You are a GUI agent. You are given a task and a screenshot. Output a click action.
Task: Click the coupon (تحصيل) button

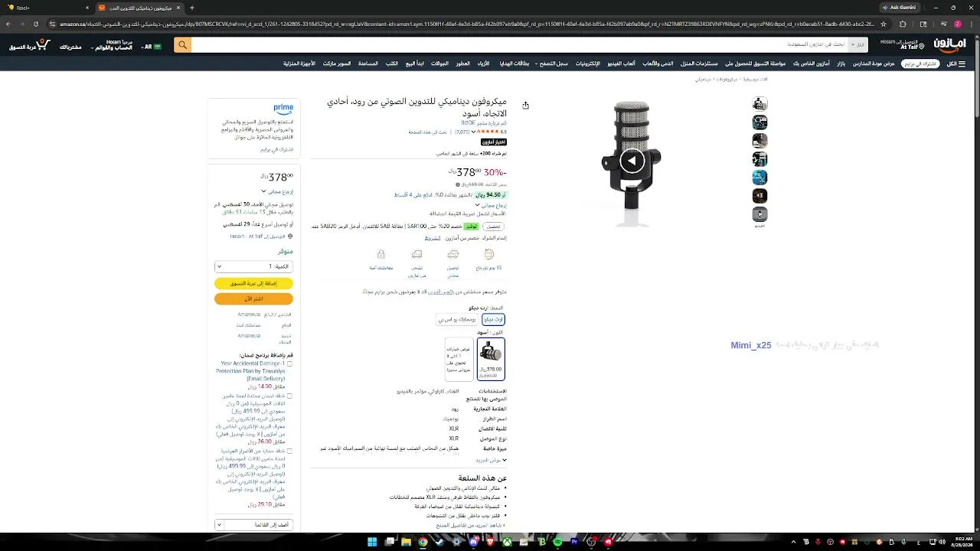coord(494,227)
